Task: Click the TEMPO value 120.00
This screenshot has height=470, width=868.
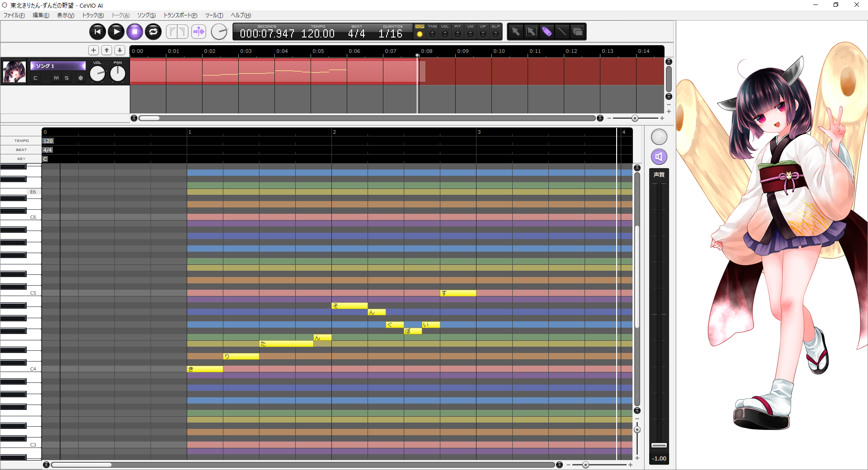Action: [x=318, y=34]
